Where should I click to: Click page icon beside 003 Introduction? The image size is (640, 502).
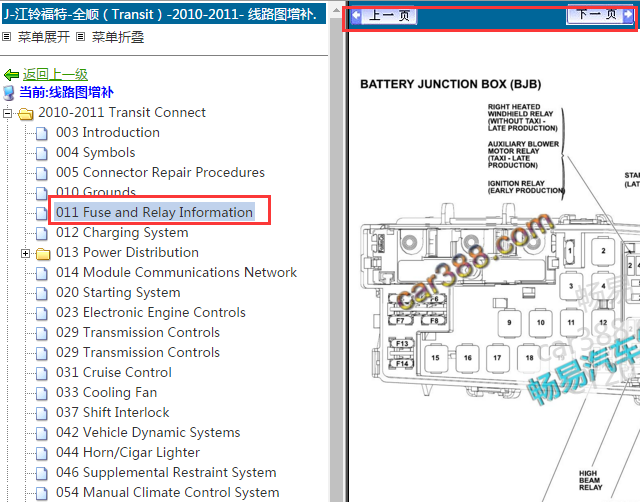click(41, 133)
